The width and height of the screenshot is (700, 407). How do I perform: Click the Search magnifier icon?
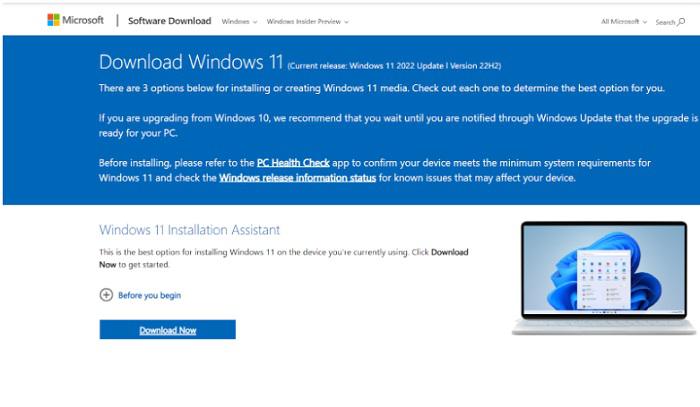click(681, 21)
